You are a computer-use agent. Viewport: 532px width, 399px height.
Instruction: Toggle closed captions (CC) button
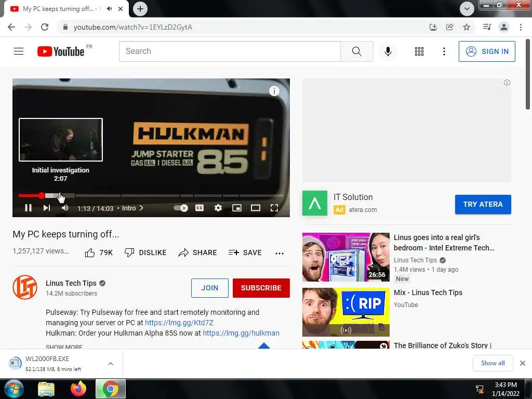coord(199,208)
